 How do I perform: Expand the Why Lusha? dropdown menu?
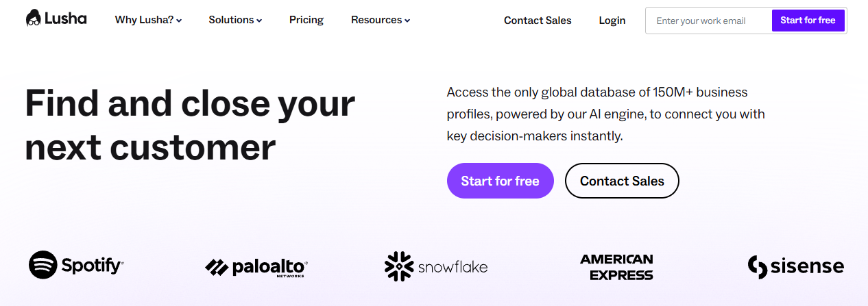[x=148, y=21]
